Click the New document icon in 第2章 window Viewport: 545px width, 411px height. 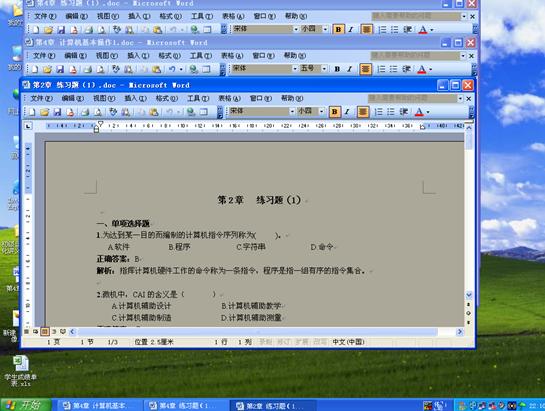32,112
